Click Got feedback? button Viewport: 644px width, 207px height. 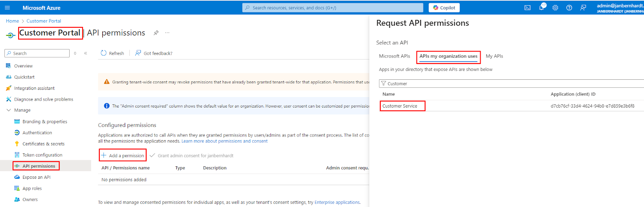[154, 53]
